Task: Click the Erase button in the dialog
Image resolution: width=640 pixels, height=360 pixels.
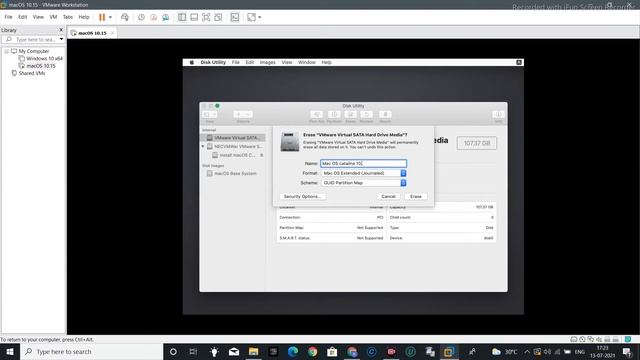Action: tap(416, 196)
